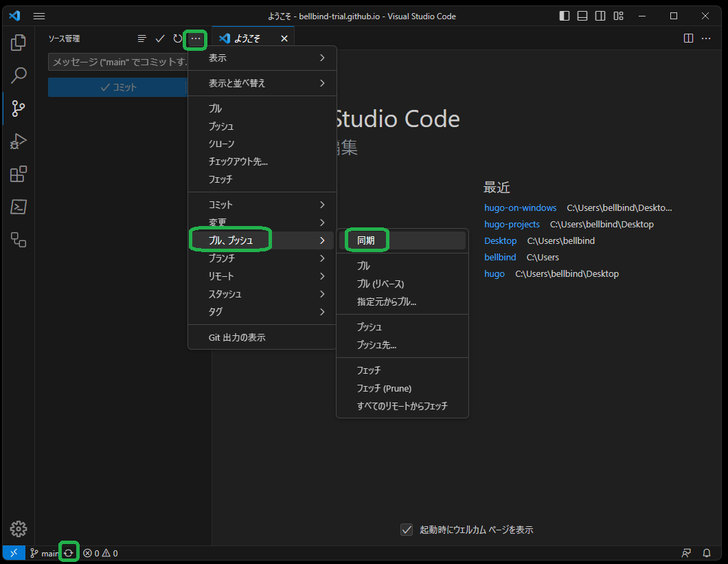This screenshot has width=728, height=564.
Task: Select 指定元からプル... submenu entry
Action: pos(402,302)
